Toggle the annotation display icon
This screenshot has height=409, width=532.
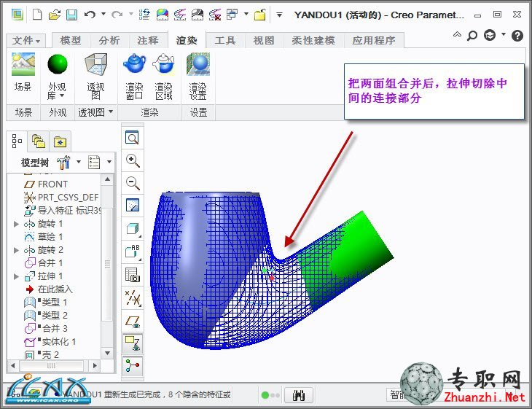pos(133,343)
